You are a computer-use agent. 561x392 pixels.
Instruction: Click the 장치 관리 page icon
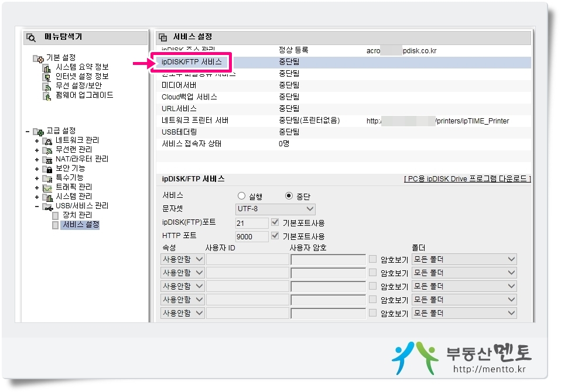pyautogui.click(x=56, y=215)
